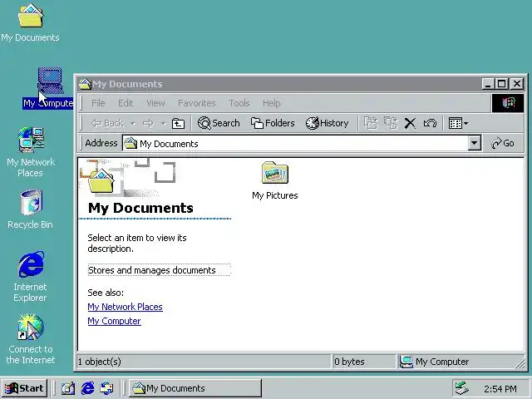The height and width of the screenshot is (399, 532).
Task: Click the window title bar folder icon
Action: (85, 84)
